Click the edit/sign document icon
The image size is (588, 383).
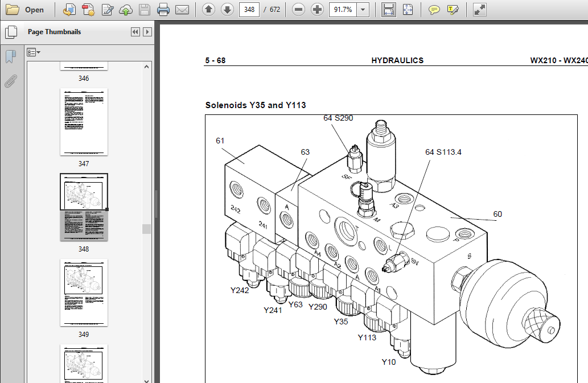107,10
